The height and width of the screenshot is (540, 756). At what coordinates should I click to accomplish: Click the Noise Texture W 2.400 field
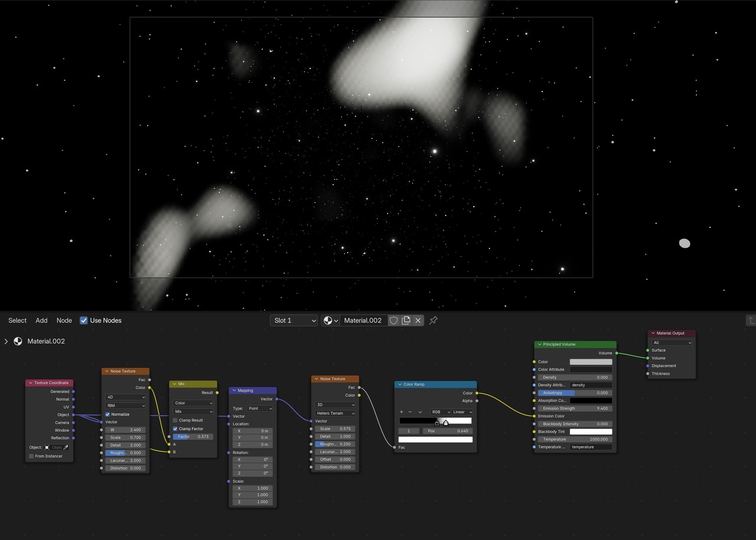pos(125,430)
